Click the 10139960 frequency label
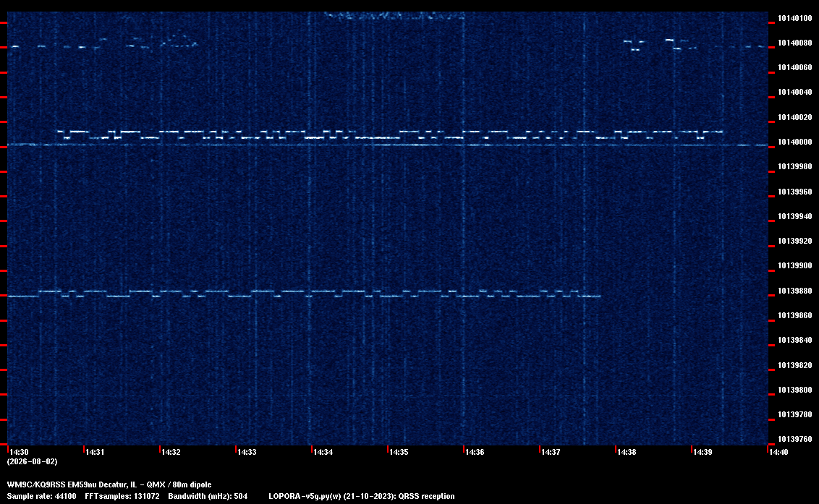The height and width of the screenshot is (504, 819). tap(795, 192)
